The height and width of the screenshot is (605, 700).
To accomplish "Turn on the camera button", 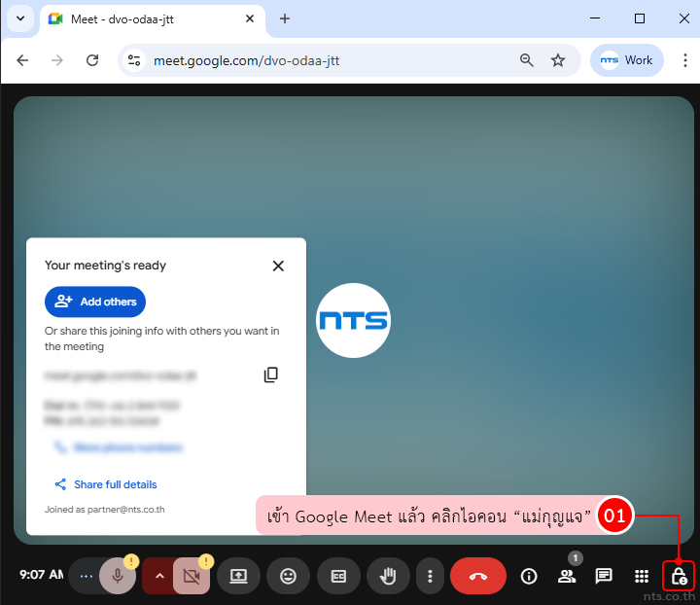I will point(192,576).
